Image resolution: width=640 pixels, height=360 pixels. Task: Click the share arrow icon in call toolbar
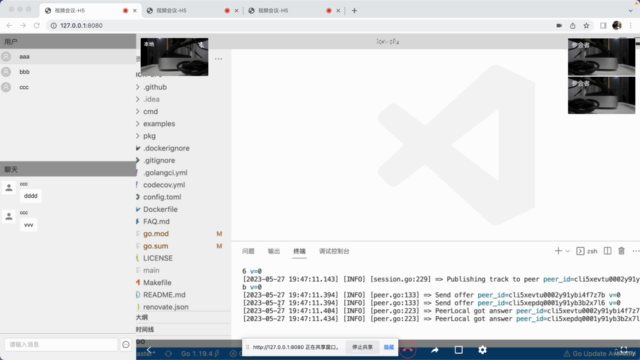point(434,350)
